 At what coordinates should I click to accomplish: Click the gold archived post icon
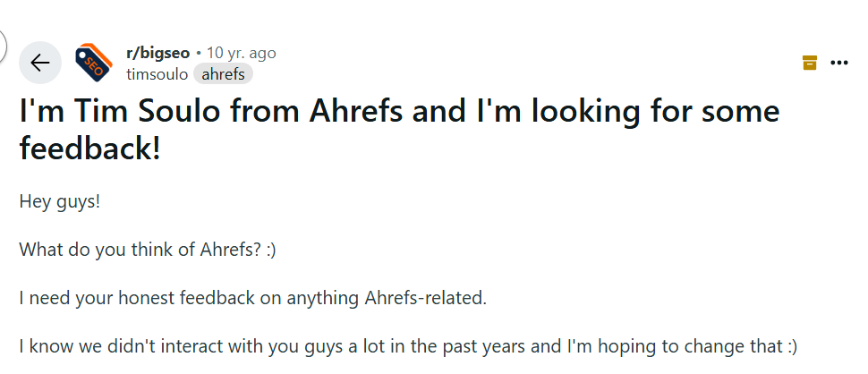pyautogui.click(x=810, y=63)
